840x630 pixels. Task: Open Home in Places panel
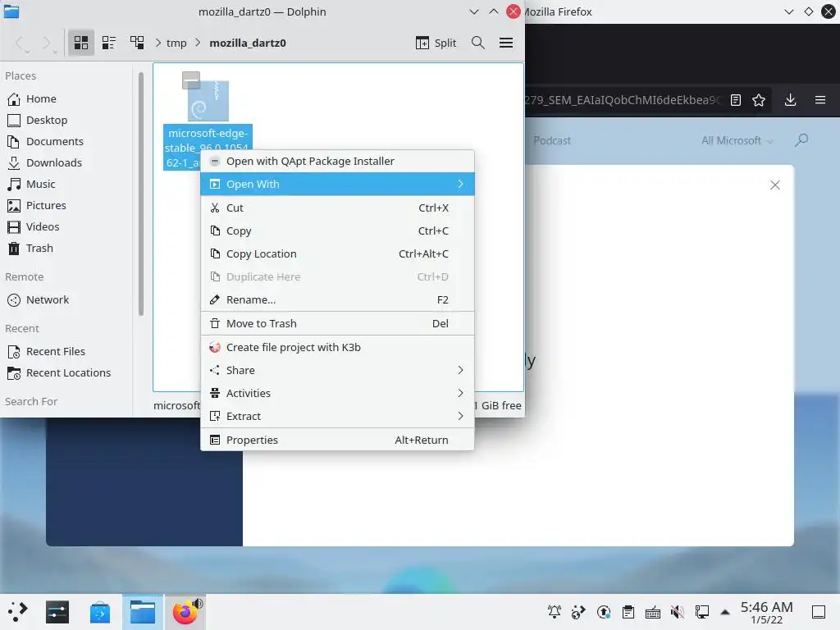(41, 98)
